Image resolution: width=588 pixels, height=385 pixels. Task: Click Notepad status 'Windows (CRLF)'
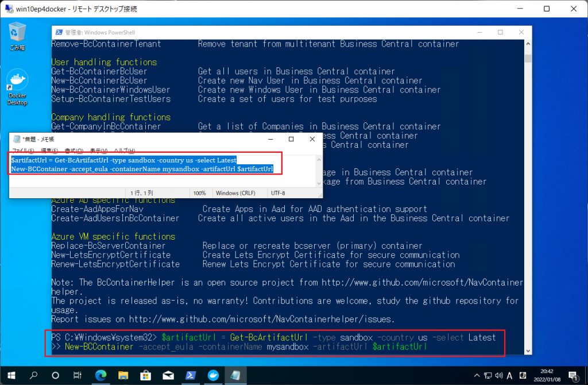tap(235, 193)
